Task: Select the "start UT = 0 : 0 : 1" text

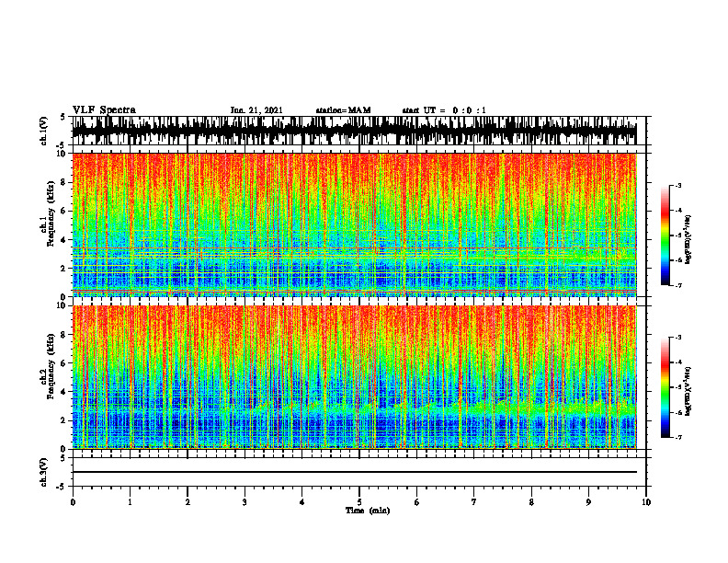Action: tap(444, 110)
